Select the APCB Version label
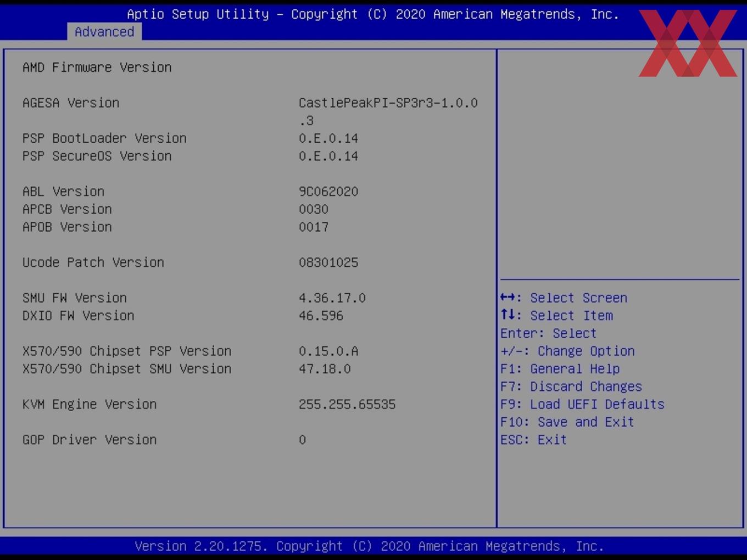747x560 pixels. click(x=67, y=209)
